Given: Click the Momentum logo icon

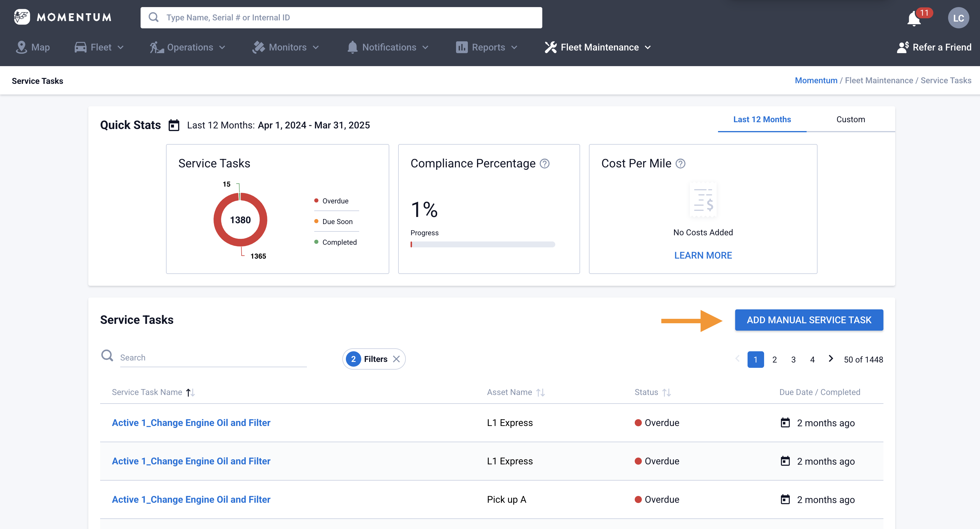Looking at the screenshot, I should coord(22,17).
